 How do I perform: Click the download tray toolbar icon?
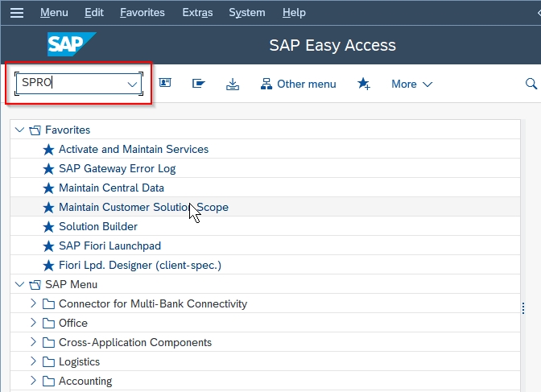[233, 84]
